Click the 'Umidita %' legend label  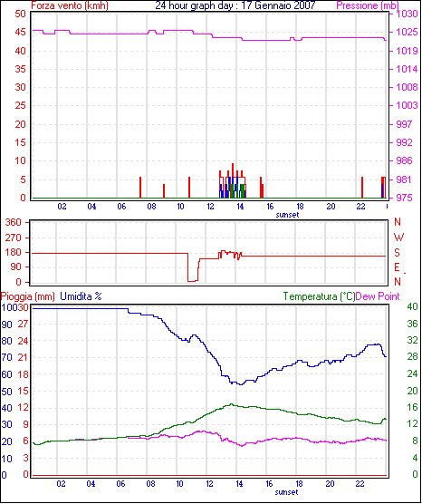tap(81, 296)
